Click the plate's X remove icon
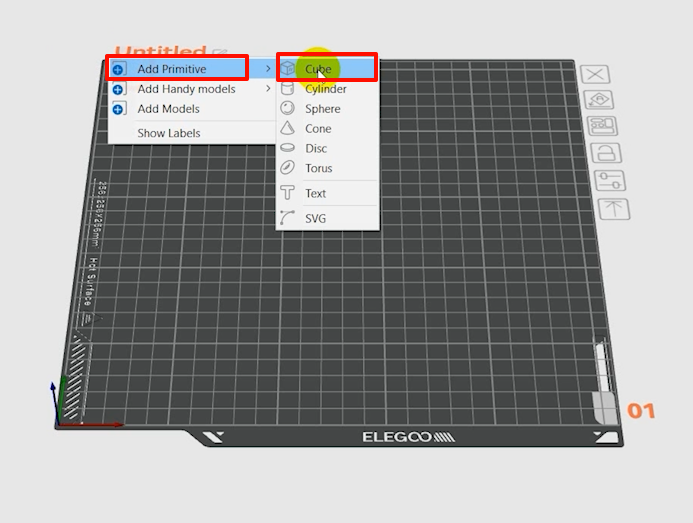The image size is (693, 523). point(595,75)
